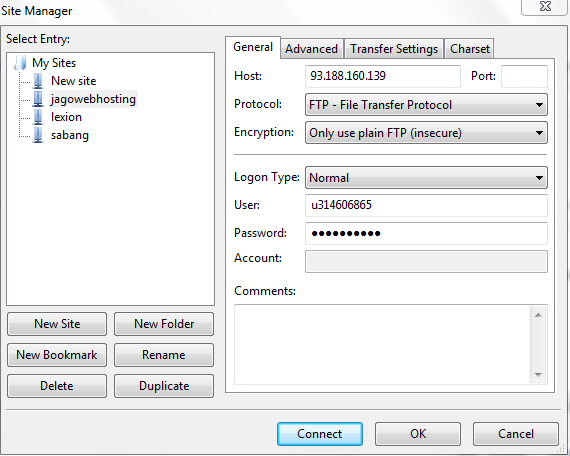Open the Protocol dropdown

pyautogui.click(x=426, y=105)
